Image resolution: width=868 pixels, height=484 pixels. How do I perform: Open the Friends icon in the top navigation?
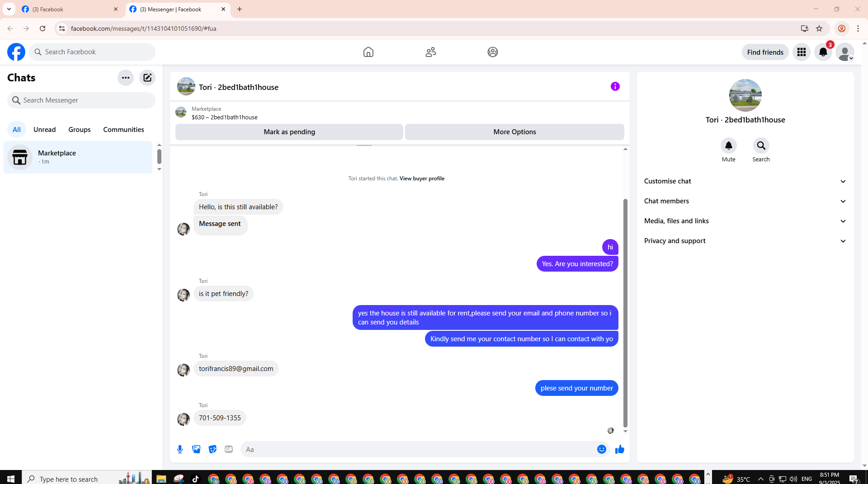[x=431, y=52]
